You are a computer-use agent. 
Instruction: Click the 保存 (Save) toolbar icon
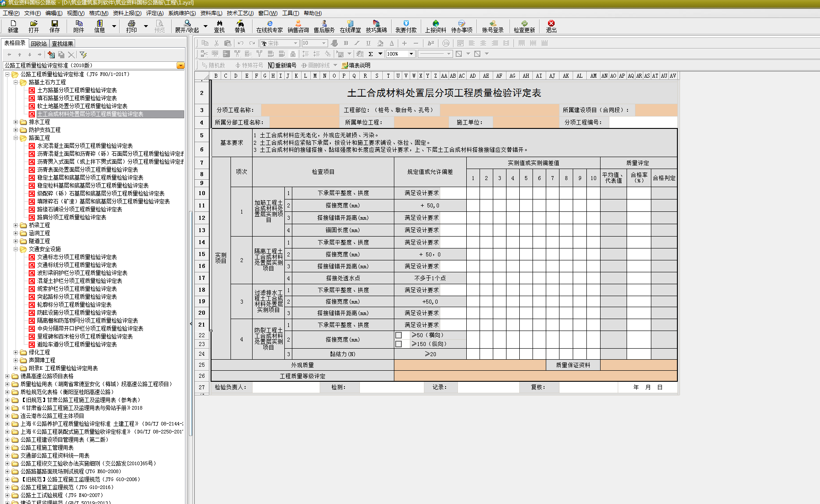tap(54, 26)
